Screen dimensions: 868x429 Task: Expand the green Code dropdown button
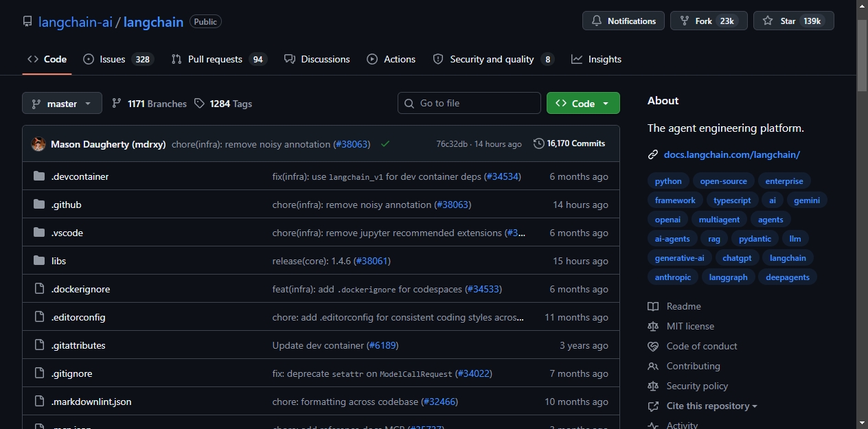click(x=583, y=104)
